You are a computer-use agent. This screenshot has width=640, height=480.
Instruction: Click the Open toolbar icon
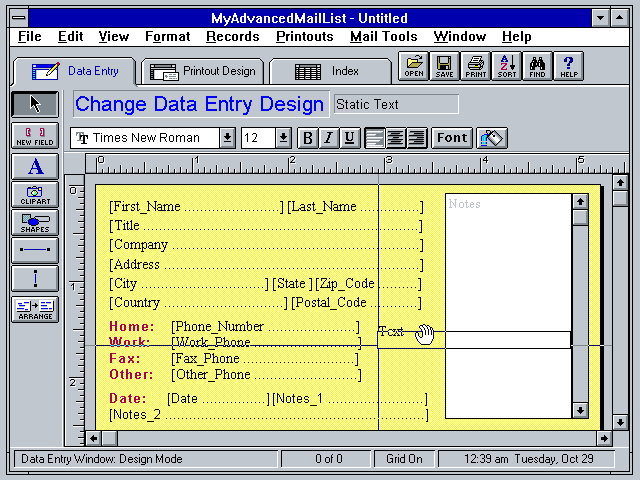[x=413, y=66]
